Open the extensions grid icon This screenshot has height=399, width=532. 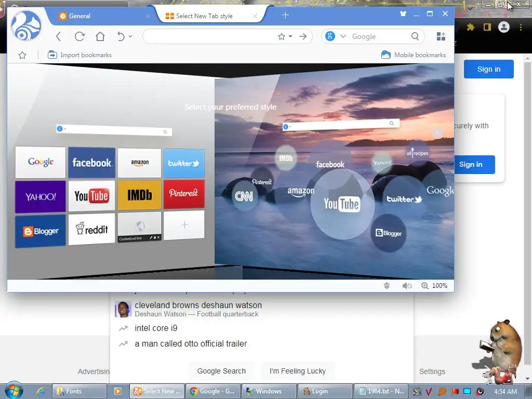coord(441,36)
